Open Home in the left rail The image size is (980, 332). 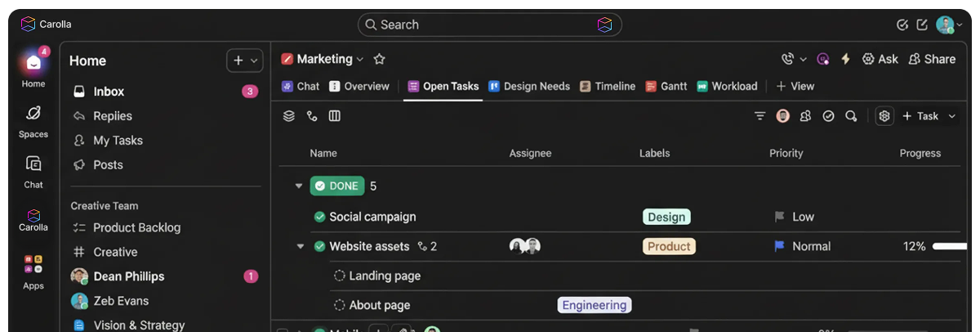click(x=33, y=68)
